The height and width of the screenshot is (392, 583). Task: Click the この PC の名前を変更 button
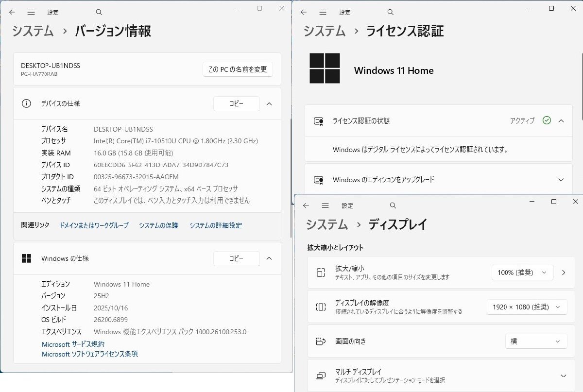[x=237, y=69]
